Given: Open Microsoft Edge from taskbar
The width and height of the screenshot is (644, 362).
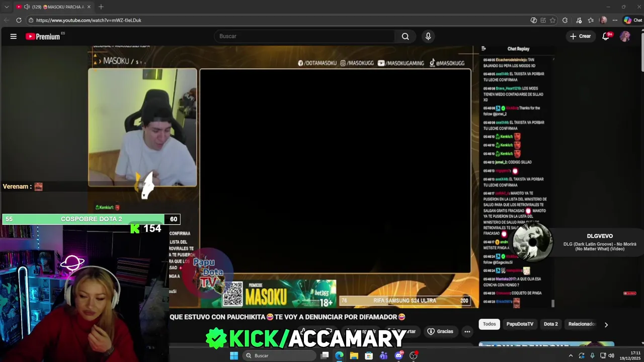Looking at the screenshot, I should (x=339, y=355).
